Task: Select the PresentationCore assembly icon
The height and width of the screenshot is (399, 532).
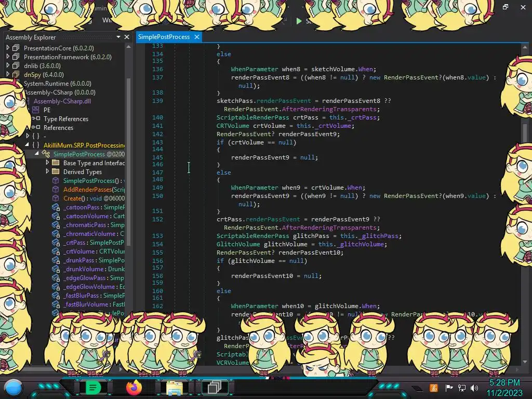Action: point(16,48)
